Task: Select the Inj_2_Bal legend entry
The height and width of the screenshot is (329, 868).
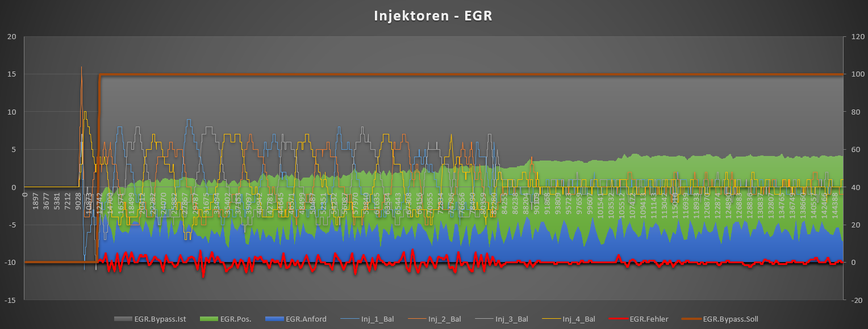Action: 444,319
